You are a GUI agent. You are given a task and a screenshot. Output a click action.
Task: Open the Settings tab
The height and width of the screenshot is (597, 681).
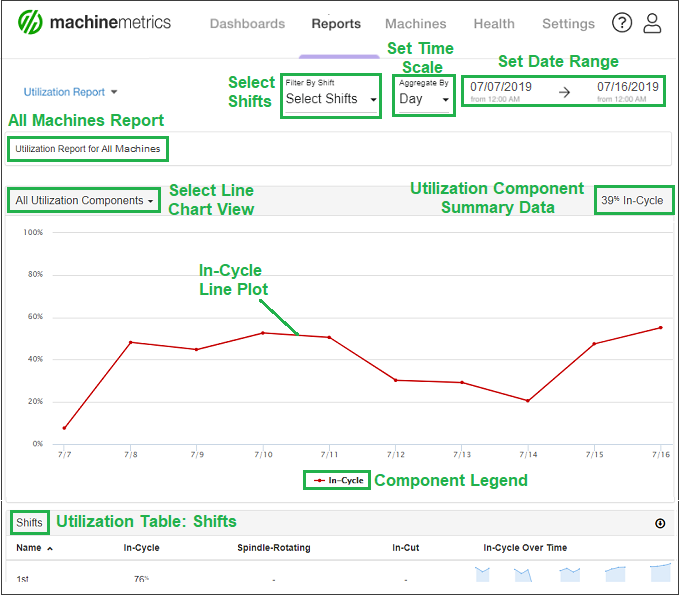point(568,23)
